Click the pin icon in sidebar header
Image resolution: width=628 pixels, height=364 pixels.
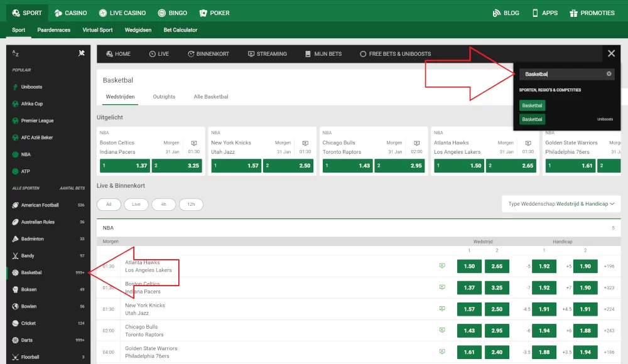click(x=81, y=53)
